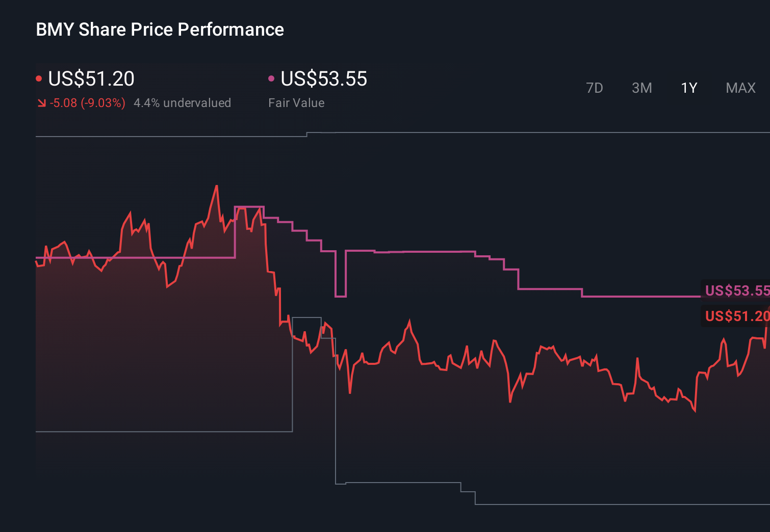Click the red dot beside US$51.20

39,78
